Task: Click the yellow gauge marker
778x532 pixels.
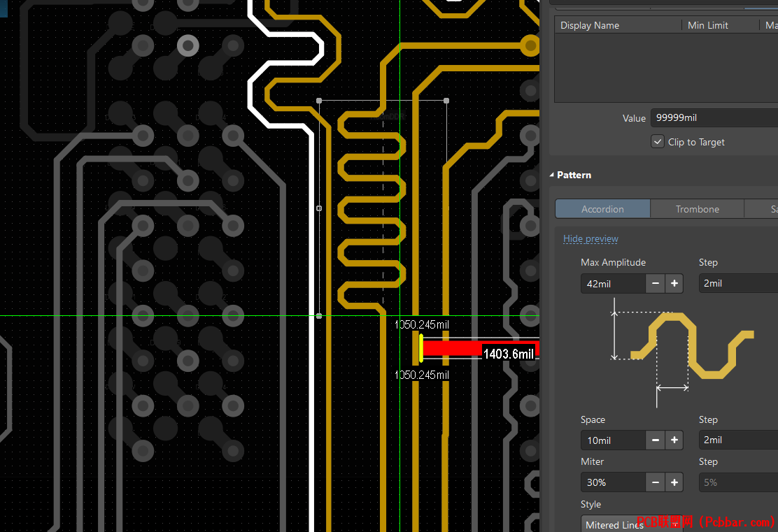Action: [420, 348]
